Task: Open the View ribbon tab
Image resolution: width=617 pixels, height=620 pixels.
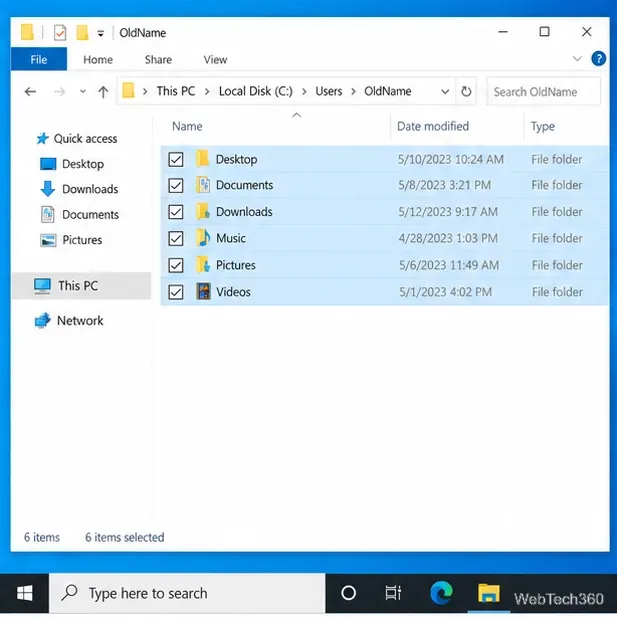Action: tap(215, 59)
